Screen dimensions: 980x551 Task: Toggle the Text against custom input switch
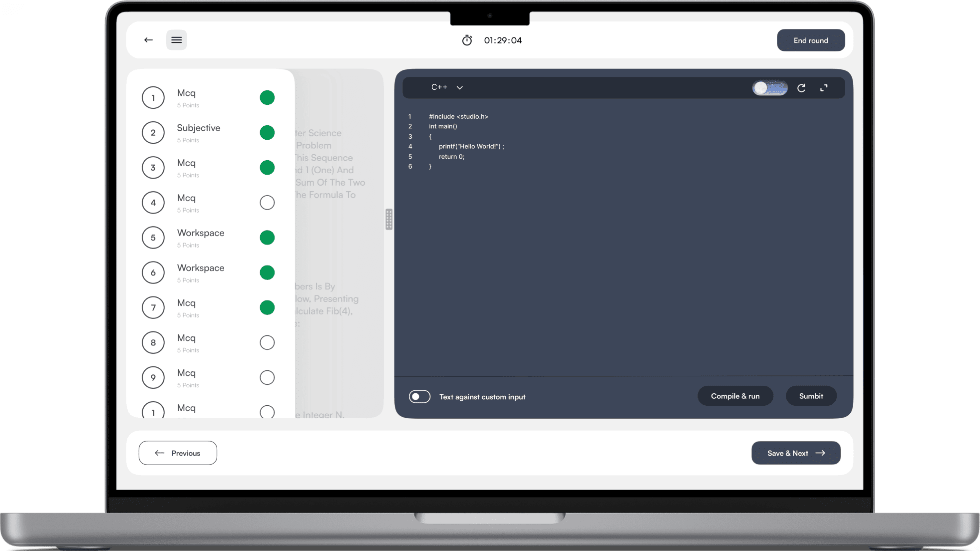[420, 396]
